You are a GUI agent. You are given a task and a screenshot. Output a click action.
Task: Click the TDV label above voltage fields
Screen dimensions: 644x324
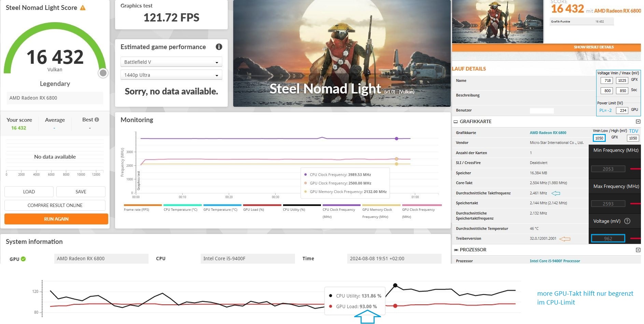click(633, 131)
